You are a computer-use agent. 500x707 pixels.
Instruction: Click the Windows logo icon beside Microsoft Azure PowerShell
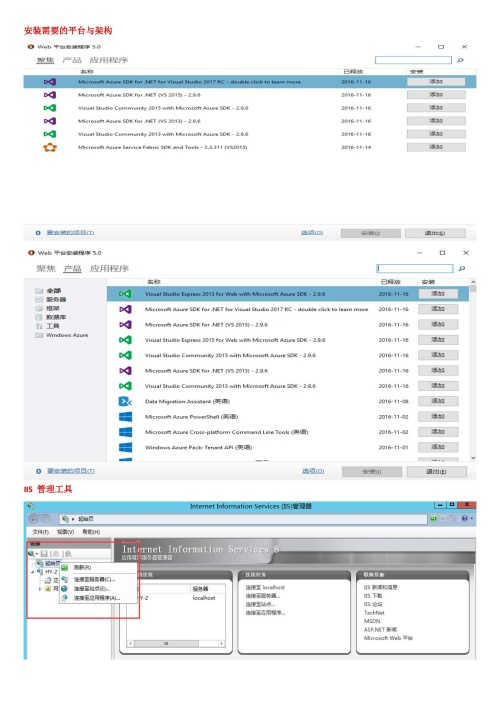tap(125, 416)
